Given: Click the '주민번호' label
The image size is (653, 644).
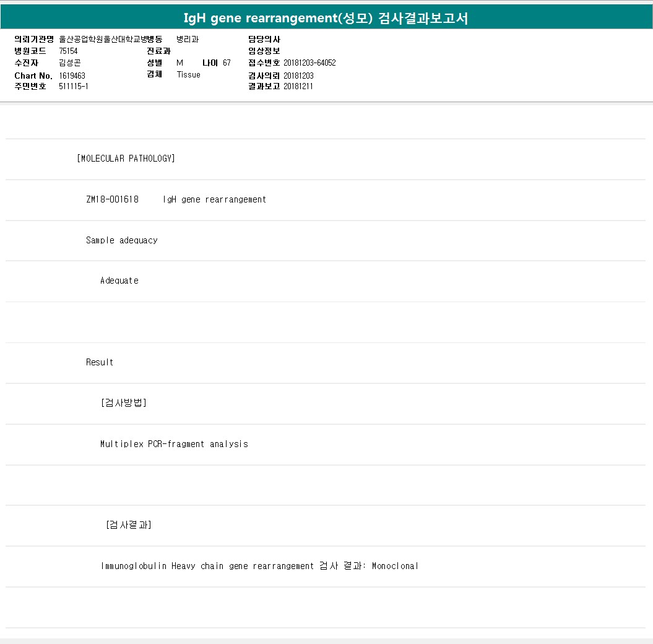Looking at the screenshot, I should coord(30,86).
